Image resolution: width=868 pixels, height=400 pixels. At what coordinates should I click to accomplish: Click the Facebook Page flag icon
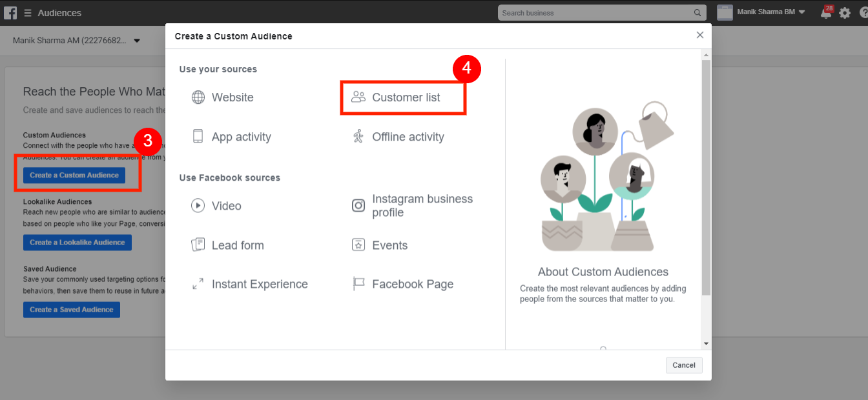click(358, 284)
